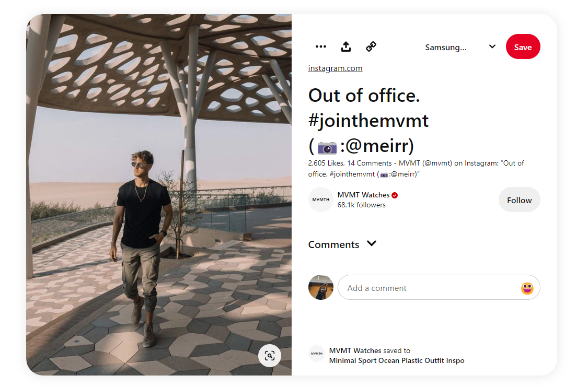This screenshot has height=387, width=588.
Task: Open the instagram.com source link
Action: pyautogui.click(x=335, y=68)
